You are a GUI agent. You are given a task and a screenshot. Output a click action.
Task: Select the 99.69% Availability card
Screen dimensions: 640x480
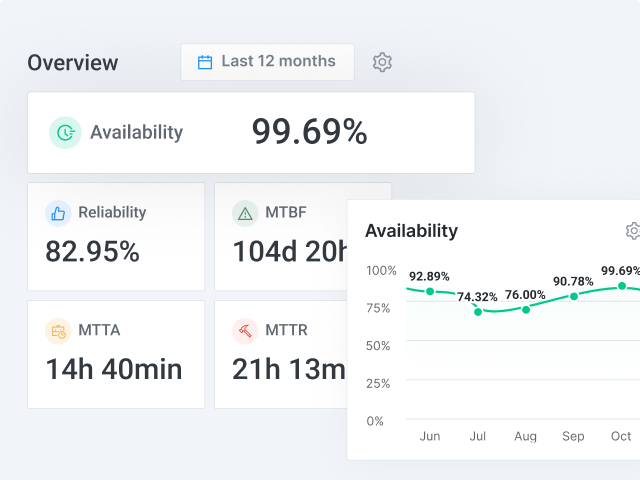coord(250,132)
